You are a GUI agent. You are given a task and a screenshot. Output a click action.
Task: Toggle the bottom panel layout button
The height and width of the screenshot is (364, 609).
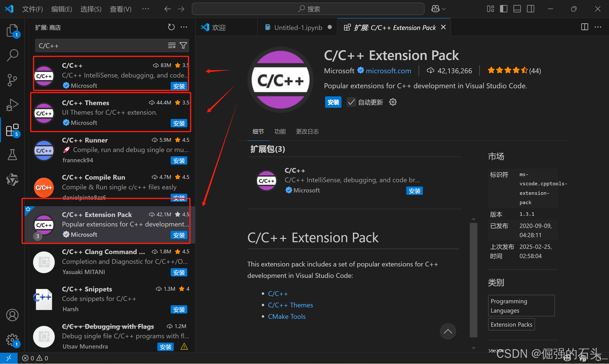517,9
